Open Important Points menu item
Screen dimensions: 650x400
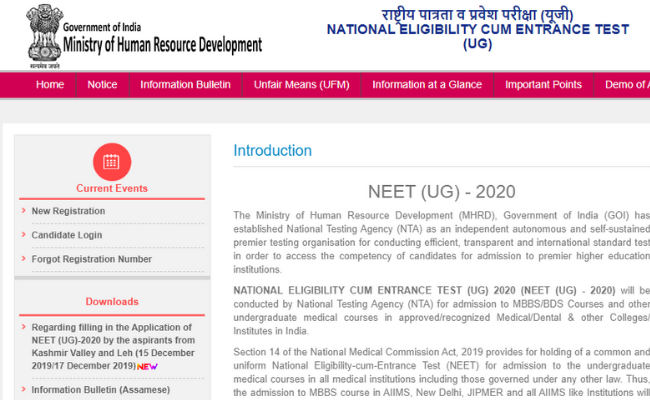543,85
